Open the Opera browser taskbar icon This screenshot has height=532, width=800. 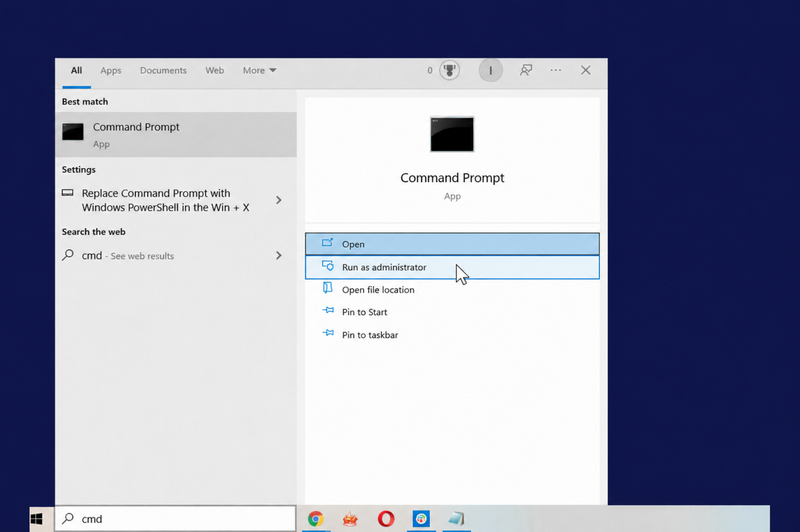tap(386, 519)
